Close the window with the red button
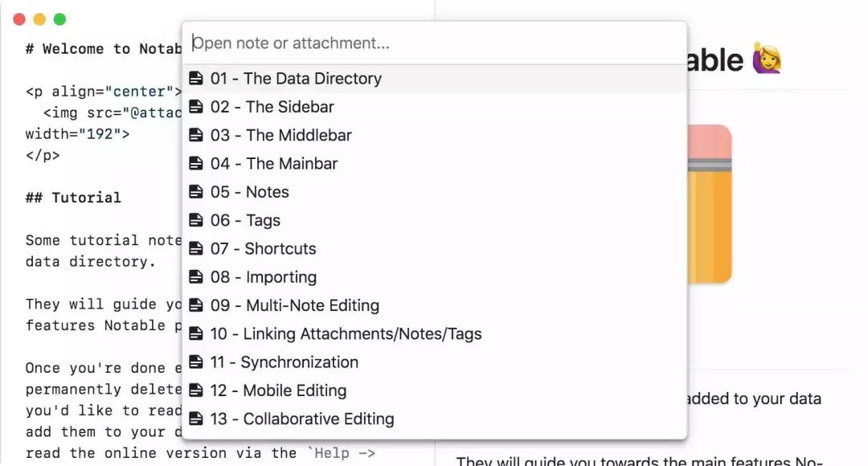The height and width of the screenshot is (466, 868). 19,19
